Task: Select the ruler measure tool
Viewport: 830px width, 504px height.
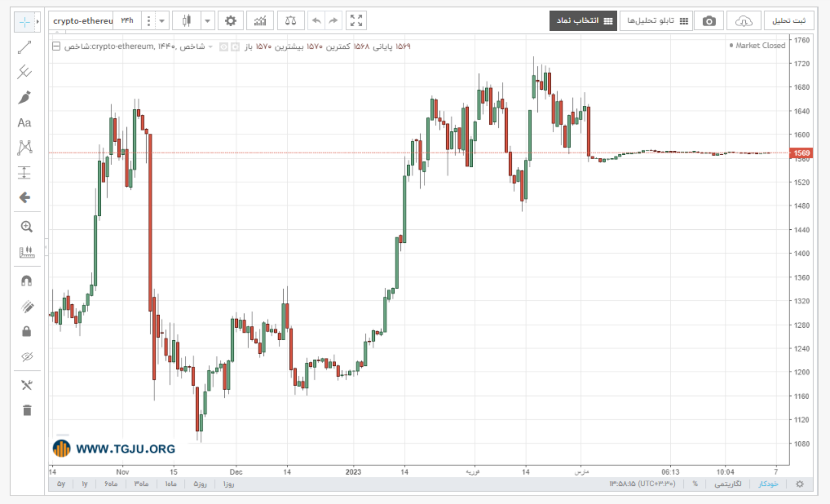Action: pos(27,252)
